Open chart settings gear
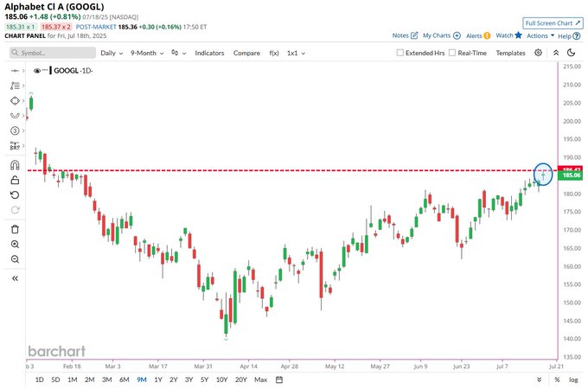The height and width of the screenshot is (389, 588). [x=538, y=53]
